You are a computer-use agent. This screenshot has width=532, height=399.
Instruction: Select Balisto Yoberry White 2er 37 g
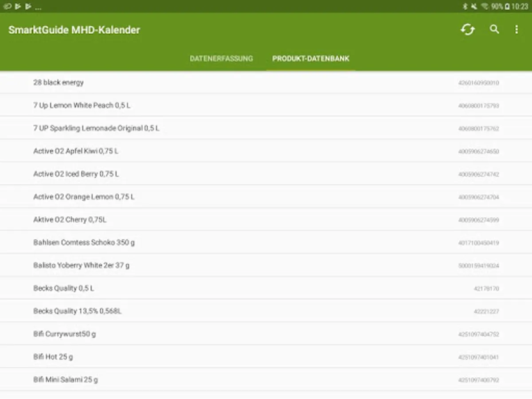point(266,266)
